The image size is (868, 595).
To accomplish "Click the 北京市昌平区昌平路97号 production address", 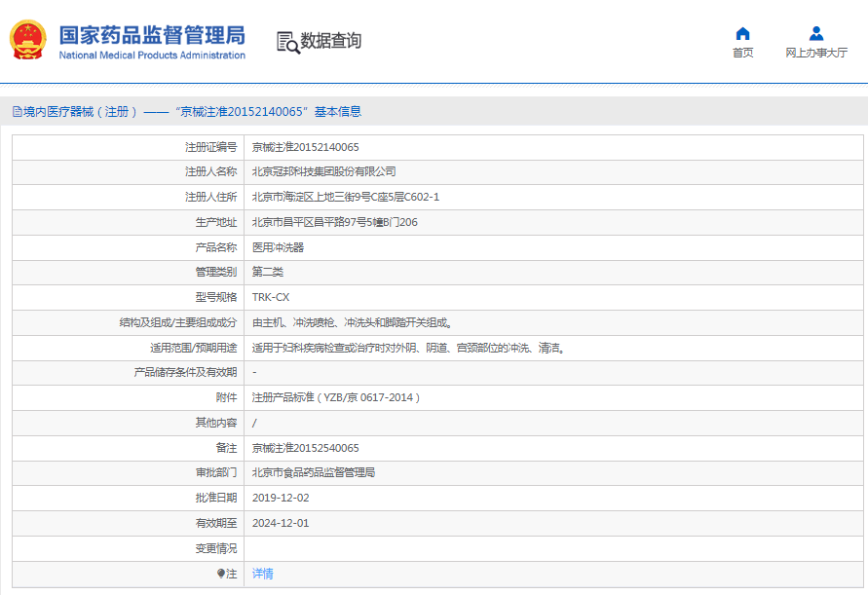I will click(x=334, y=222).
